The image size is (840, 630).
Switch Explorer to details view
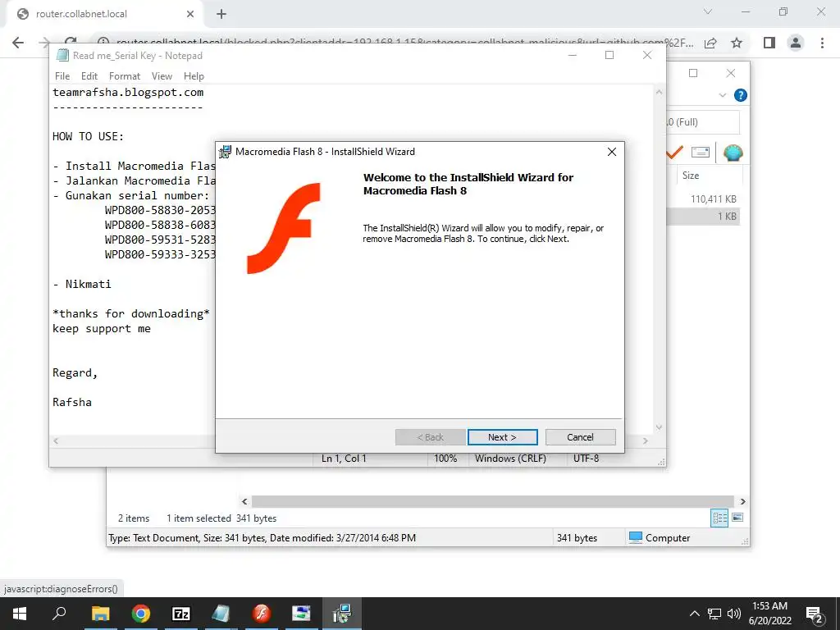point(719,518)
